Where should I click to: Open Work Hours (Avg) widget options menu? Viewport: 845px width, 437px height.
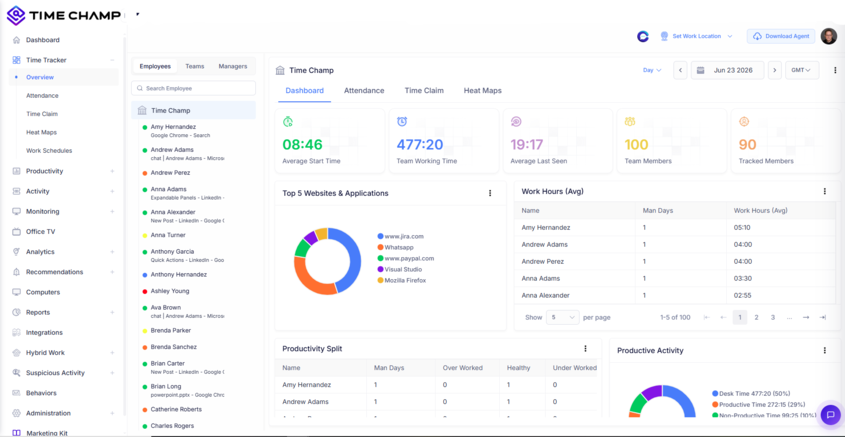tap(825, 191)
